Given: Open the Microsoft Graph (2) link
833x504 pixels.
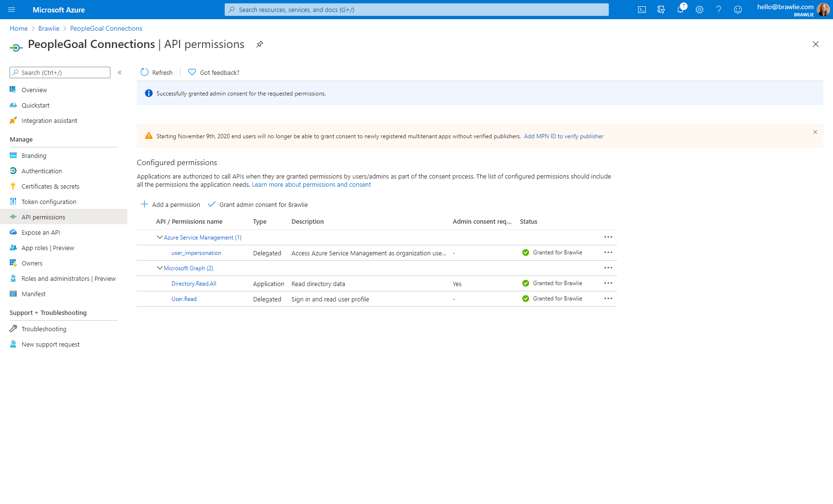Looking at the screenshot, I should pyautogui.click(x=189, y=268).
